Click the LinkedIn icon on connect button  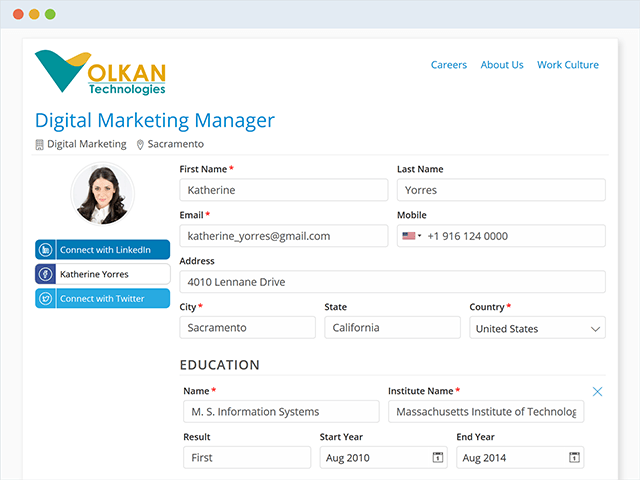click(45, 249)
